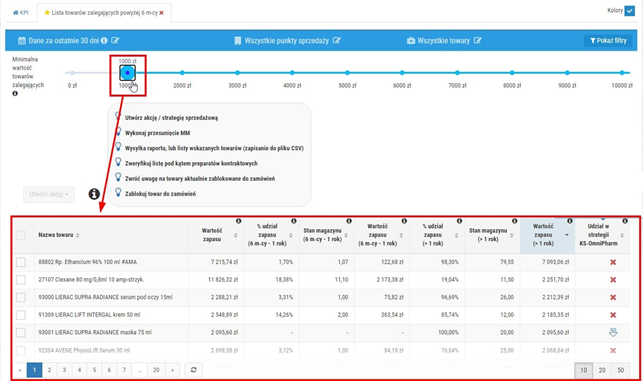The height and width of the screenshot is (381, 643).
Task: Click red X in LIERAC LIFT INTERGAL row
Action: 613,315
